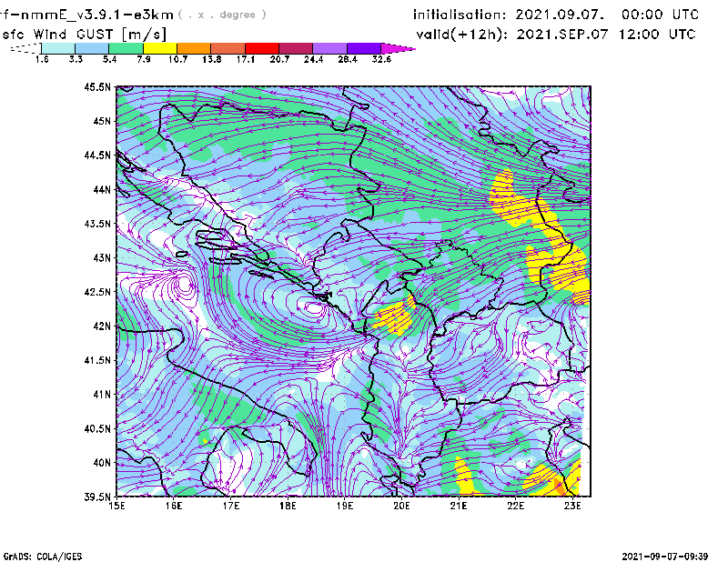Click the violet 28.4–32.6 legend swatch
Screen dimensions: 728x562
click(x=363, y=48)
